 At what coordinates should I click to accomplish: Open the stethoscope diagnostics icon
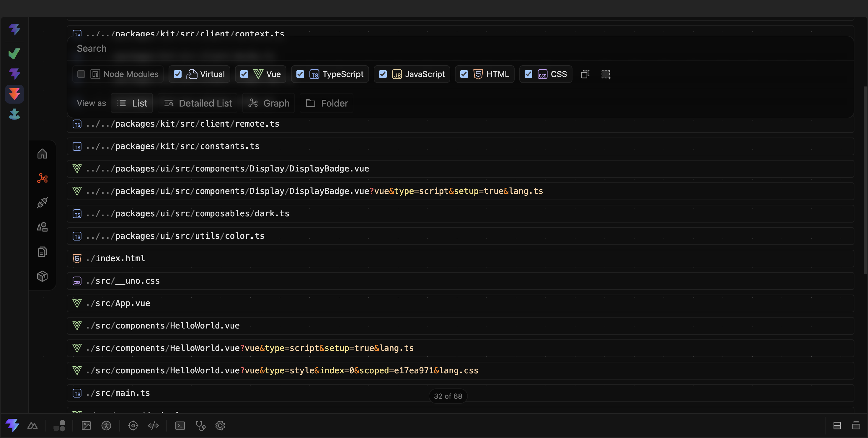click(x=200, y=426)
